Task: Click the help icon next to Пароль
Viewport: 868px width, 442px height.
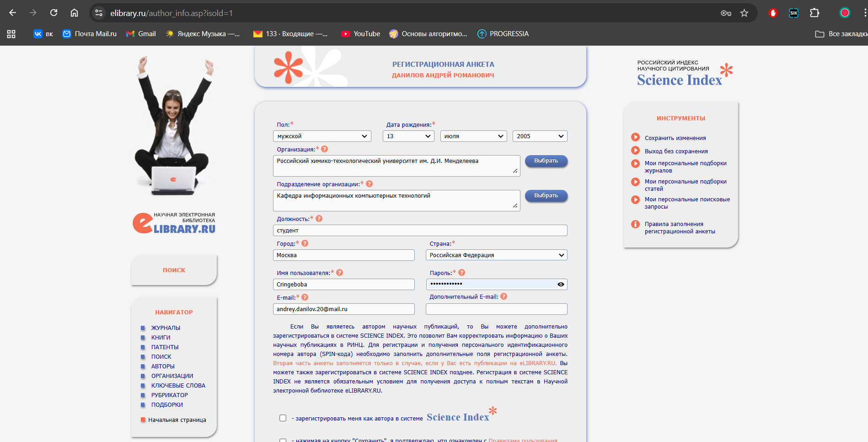Action: tap(462, 273)
